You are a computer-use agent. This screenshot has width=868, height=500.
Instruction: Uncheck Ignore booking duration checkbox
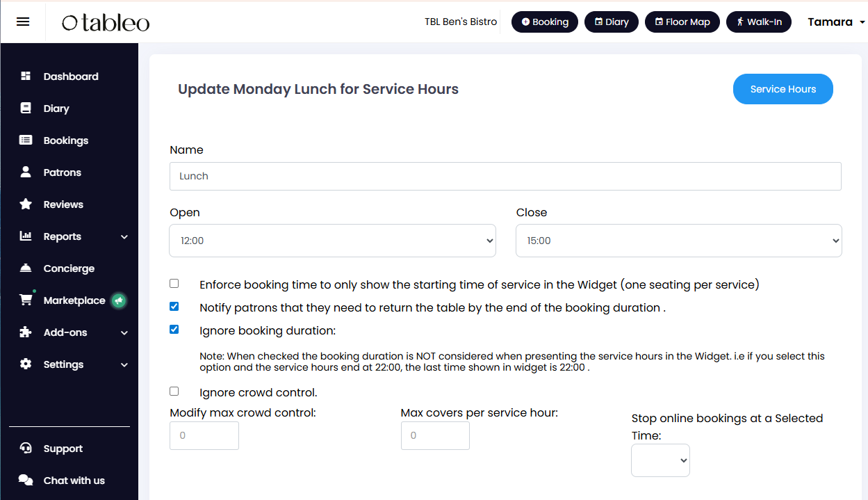point(174,330)
